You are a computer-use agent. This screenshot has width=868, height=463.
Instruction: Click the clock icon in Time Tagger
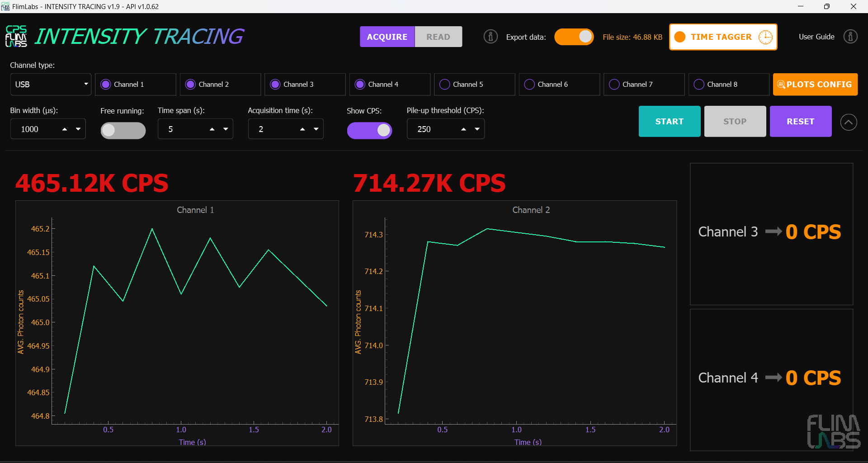(x=765, y=37)
